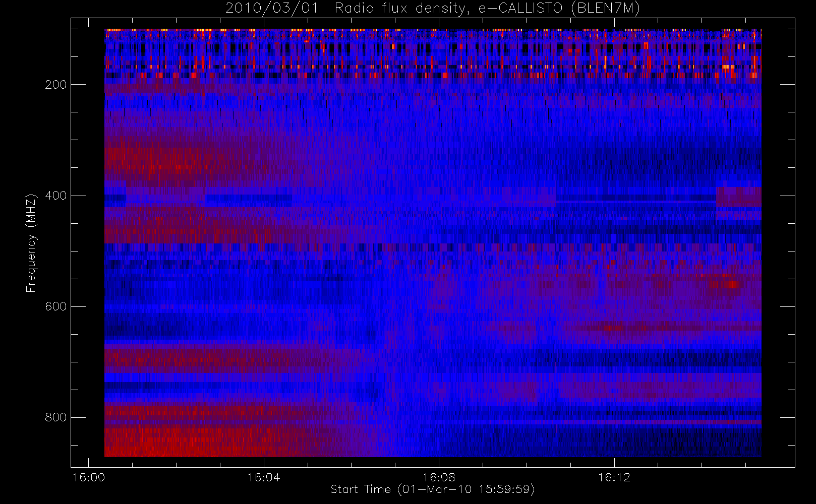Viewport: 816px width, 504px height.
Task: Click the 16:00 time tick label
Action: coord(89,477)
